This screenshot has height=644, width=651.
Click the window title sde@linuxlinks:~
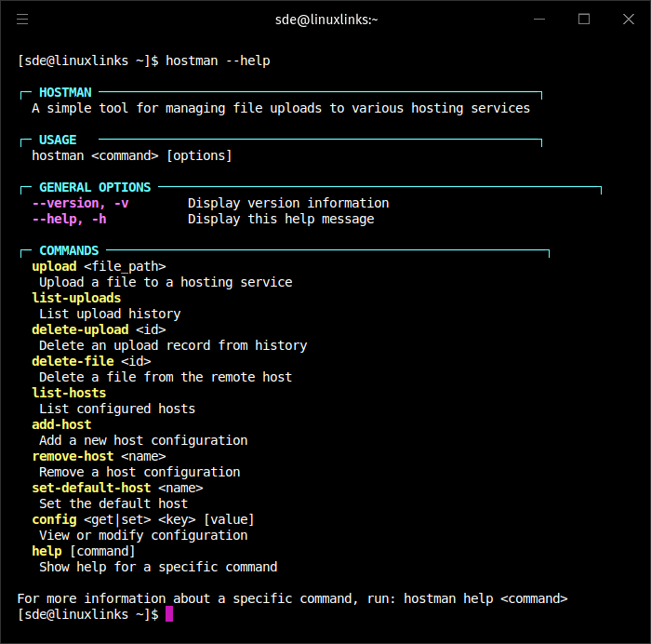click(x=326, y=20)
